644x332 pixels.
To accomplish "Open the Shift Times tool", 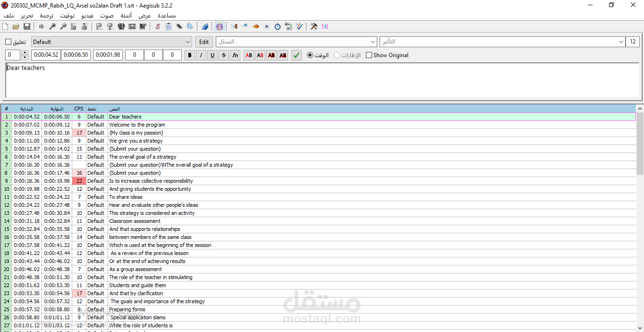I will [x=234, y=26].
